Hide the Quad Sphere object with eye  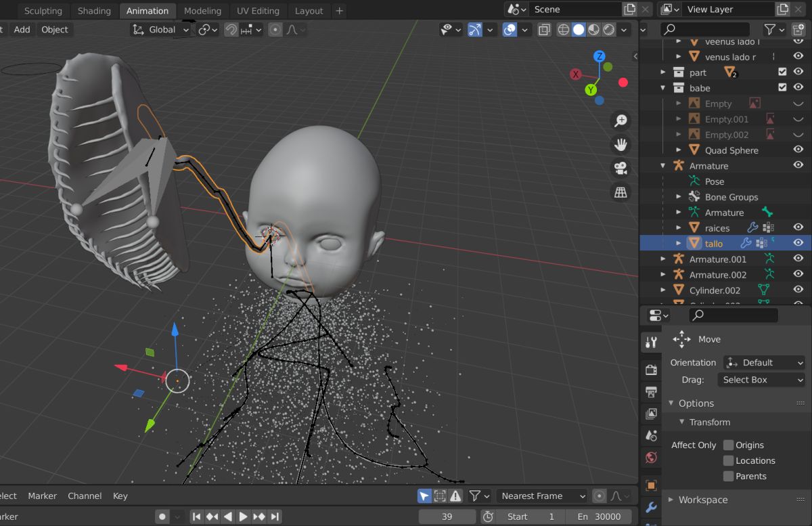[798, 150]
